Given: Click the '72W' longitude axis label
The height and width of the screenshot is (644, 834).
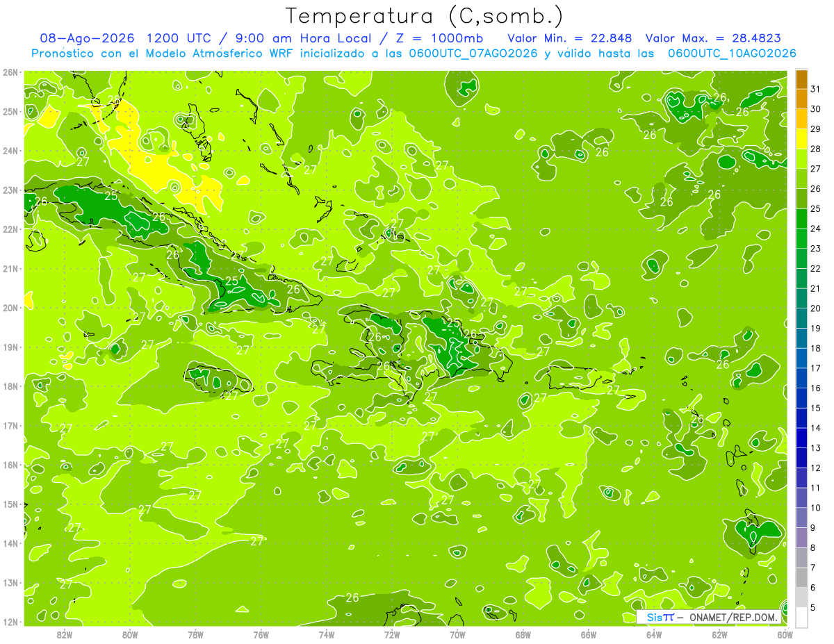Looking at the screenshot, I should pyautogui.click(x=391, y=635).
